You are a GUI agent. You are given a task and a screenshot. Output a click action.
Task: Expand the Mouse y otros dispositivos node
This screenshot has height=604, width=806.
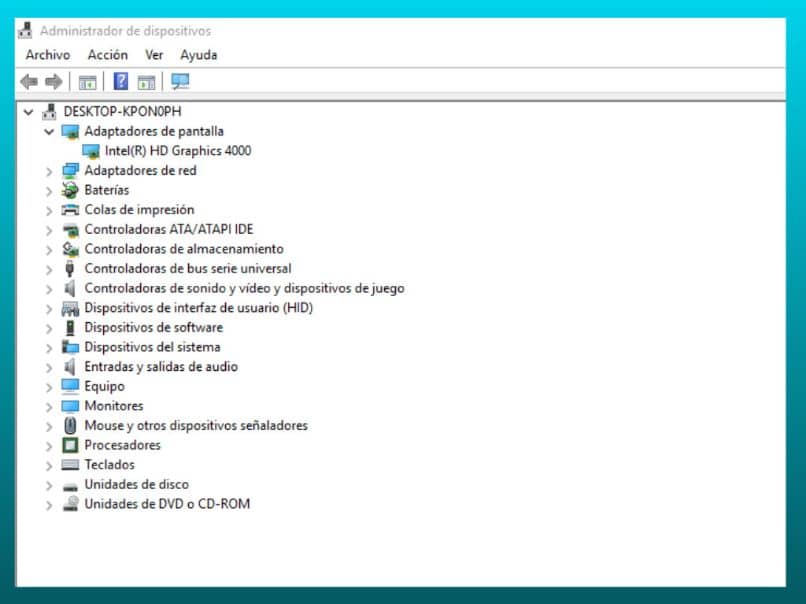pyautogui.click(x=49, y=427)
